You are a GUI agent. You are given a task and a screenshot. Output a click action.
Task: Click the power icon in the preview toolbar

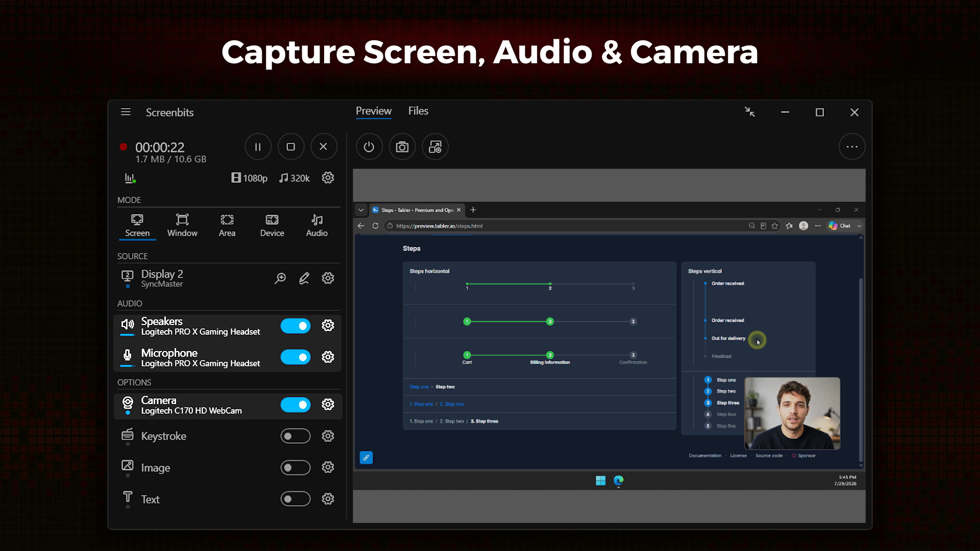[369, 147]
